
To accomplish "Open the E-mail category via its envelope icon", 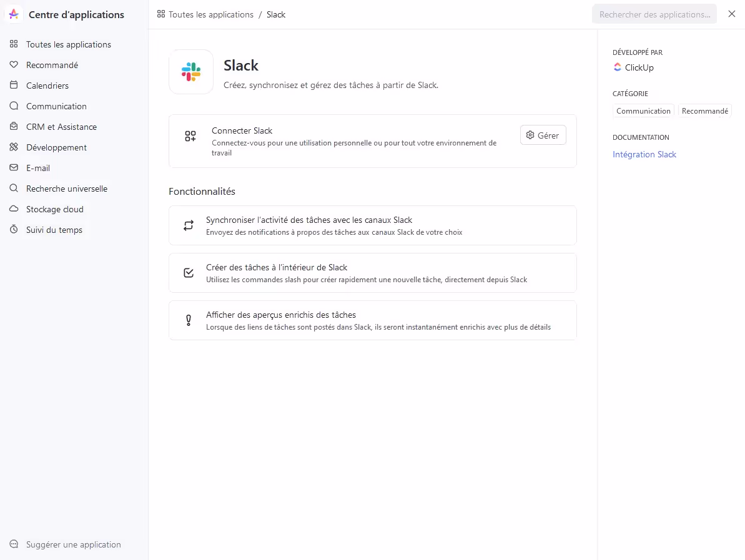I will coord(14,168).
